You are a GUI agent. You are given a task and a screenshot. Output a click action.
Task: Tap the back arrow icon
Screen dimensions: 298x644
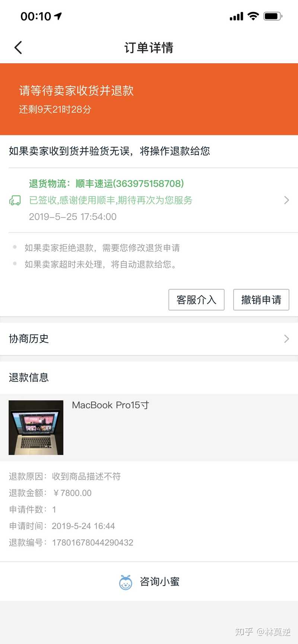click(x=18, y=48)
